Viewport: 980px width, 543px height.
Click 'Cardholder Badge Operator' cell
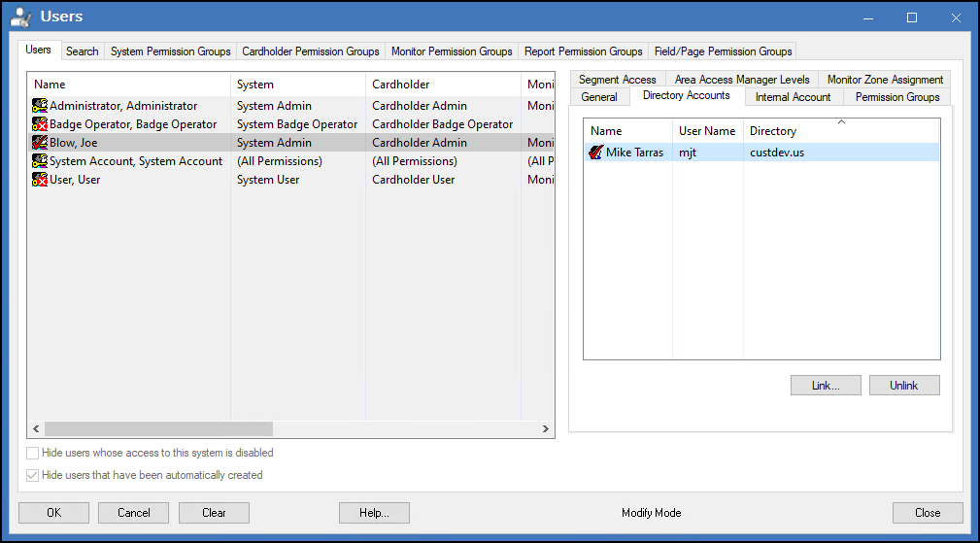[x=443, y=124]
